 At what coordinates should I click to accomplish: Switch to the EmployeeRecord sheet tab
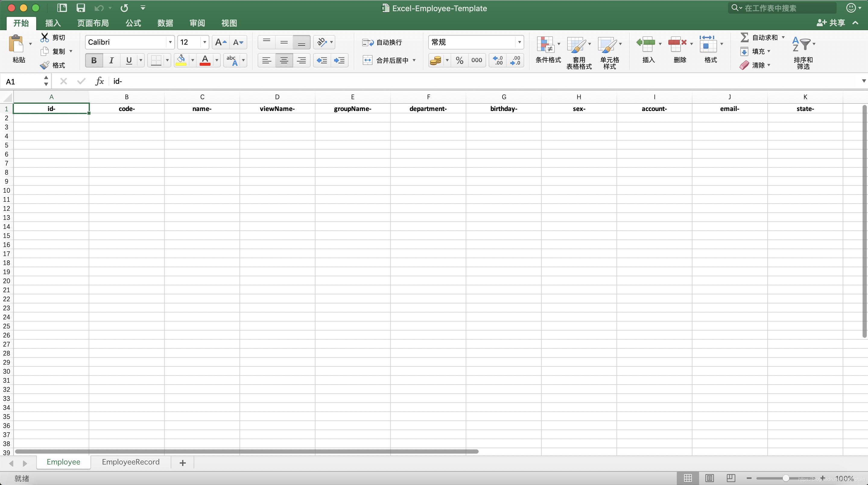pyautogui.click(x=131, y=462)
